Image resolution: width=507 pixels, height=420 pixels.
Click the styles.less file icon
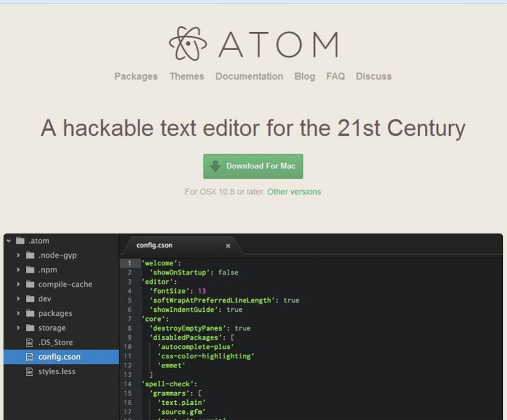tap(30, 372)
